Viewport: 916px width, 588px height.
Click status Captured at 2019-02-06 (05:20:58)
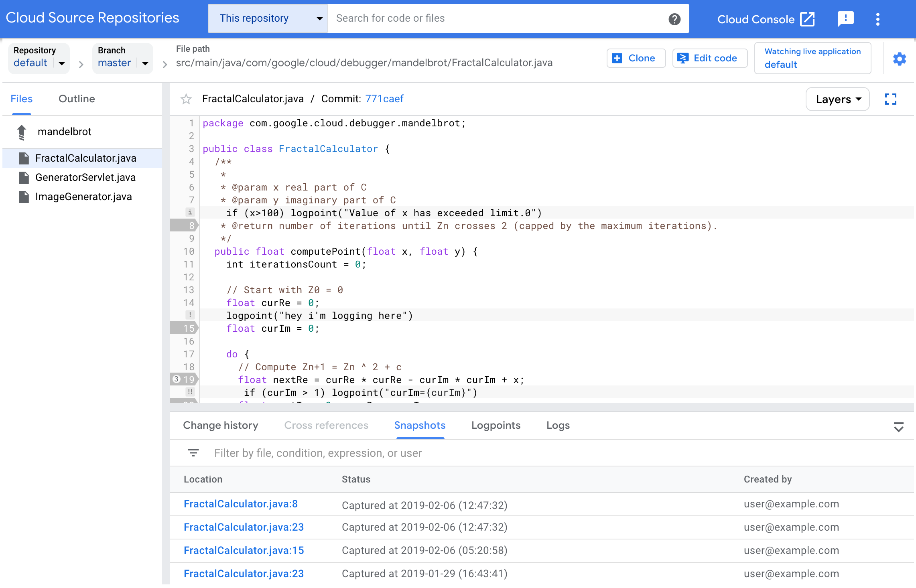[x=424, y=551]
